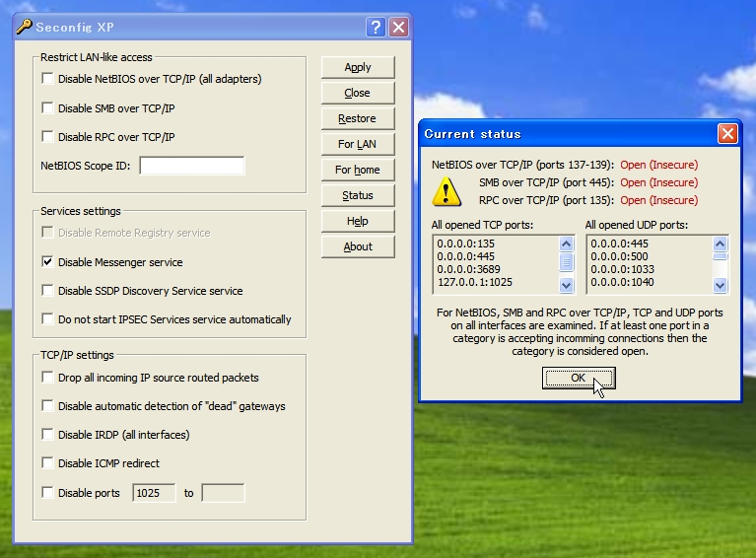756x558 pixels.
Task: Click UDP ports list scroll down arrow
Action: [720, 286]
